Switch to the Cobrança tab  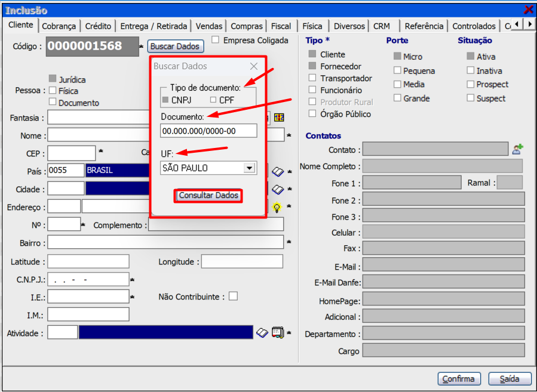(59, 26)
